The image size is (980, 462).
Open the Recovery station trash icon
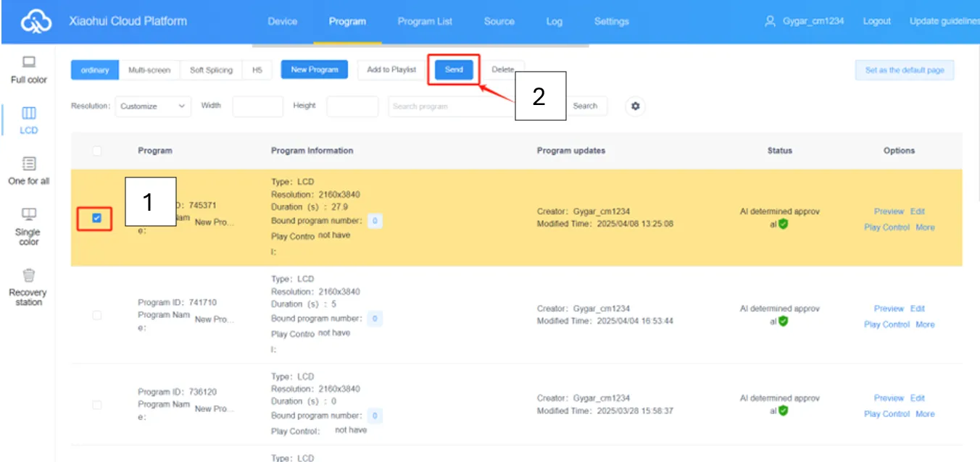point(29,275)
